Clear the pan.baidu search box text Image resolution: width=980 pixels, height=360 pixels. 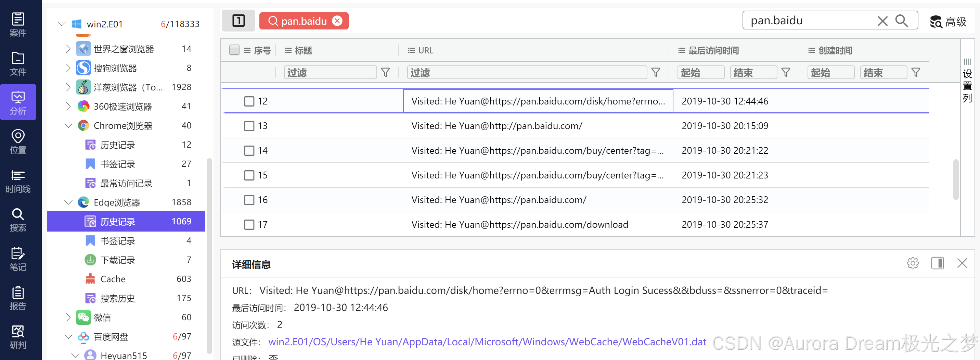[882, 21]
